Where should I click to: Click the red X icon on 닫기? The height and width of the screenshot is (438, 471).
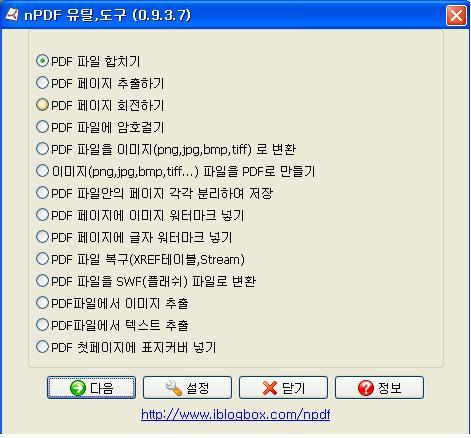click(x=270, y=388)
